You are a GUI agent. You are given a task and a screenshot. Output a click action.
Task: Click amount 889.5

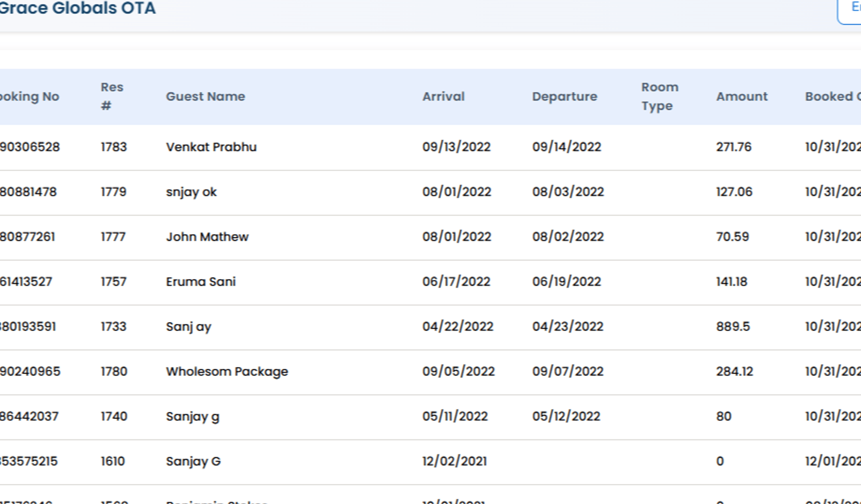733,326
